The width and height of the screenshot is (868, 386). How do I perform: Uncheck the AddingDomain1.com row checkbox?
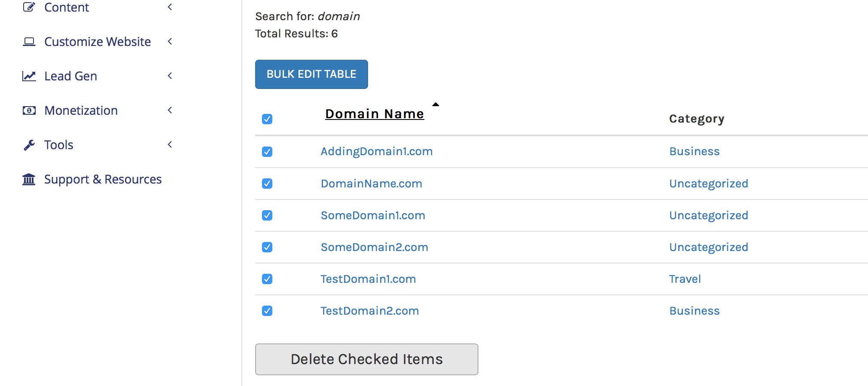tap(267, 152)
